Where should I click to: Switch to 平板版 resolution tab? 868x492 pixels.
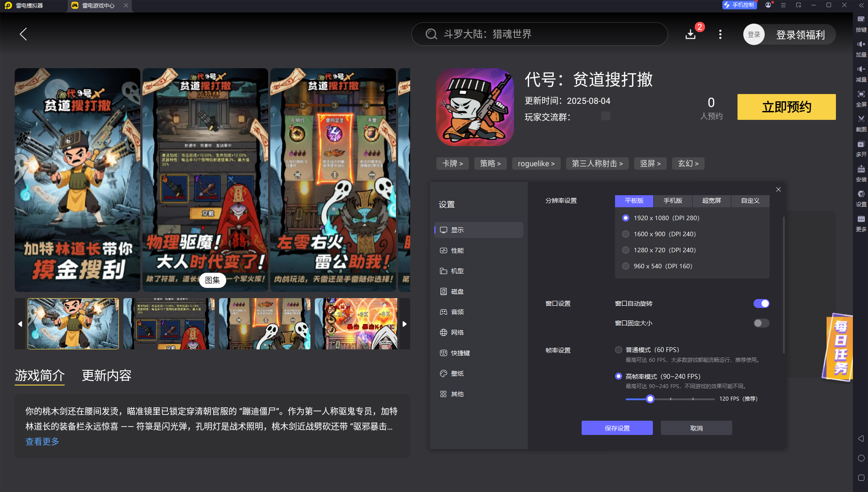(x=634, y=201)
